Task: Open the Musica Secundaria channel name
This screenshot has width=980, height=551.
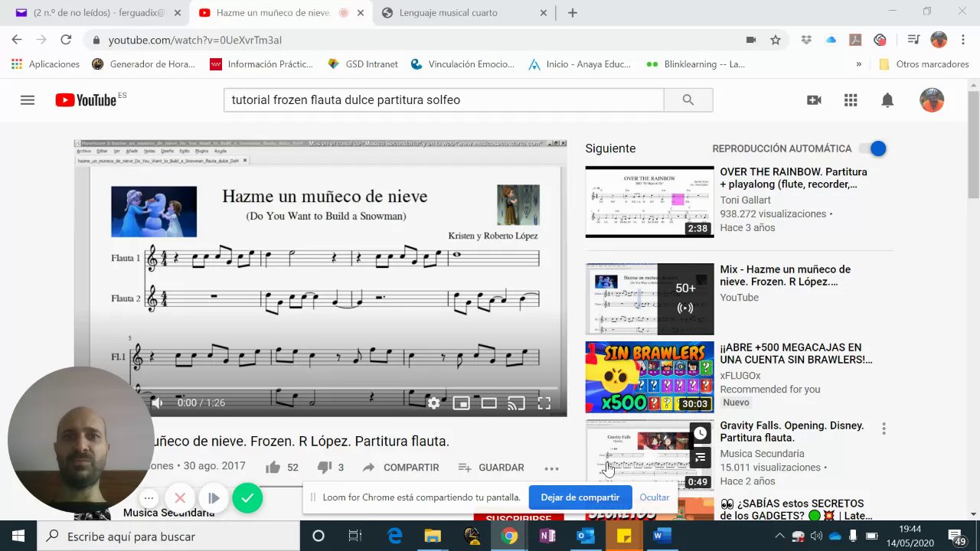Action: (x=168, y=513)
